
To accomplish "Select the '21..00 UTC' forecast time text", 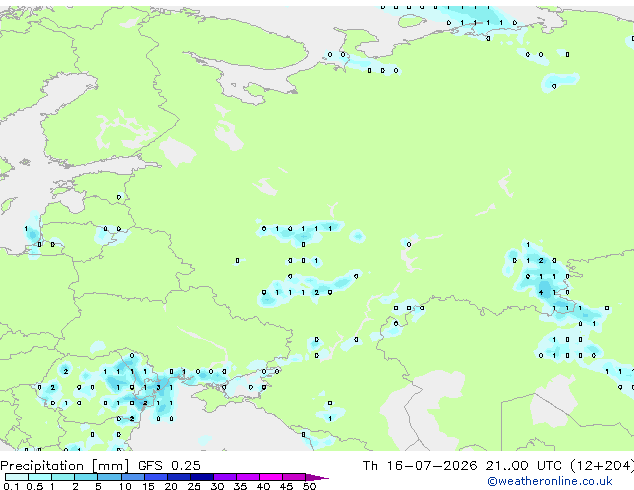I will pos(524,466).
